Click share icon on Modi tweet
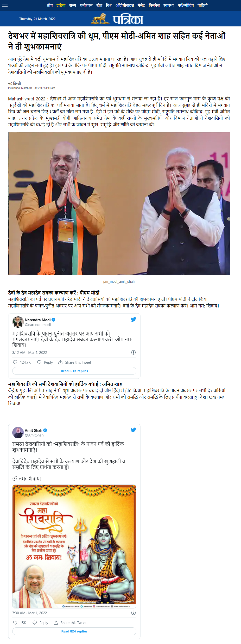 [x=60, y=362]
